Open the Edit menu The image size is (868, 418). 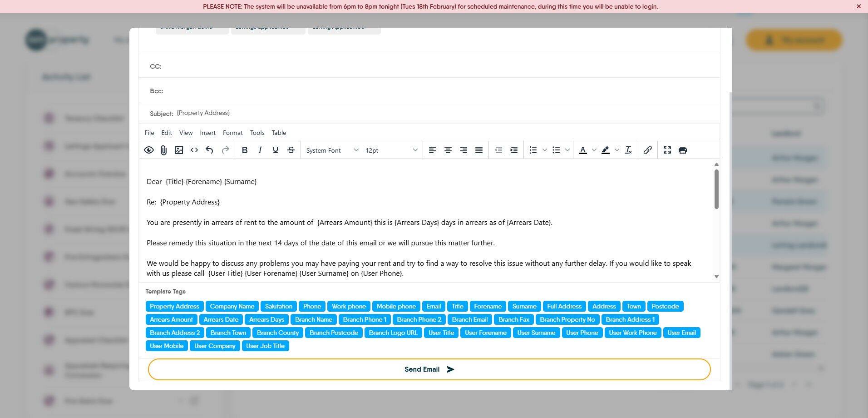pos(167,133)
